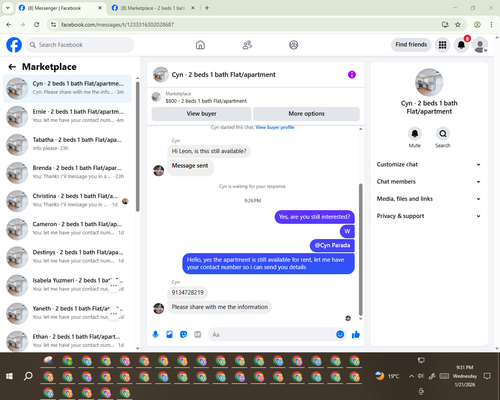Image resolution: width=500 pixels, height=400 pixels.
Task: Choose a sticker icon in composer
Action: pos(183,334)
